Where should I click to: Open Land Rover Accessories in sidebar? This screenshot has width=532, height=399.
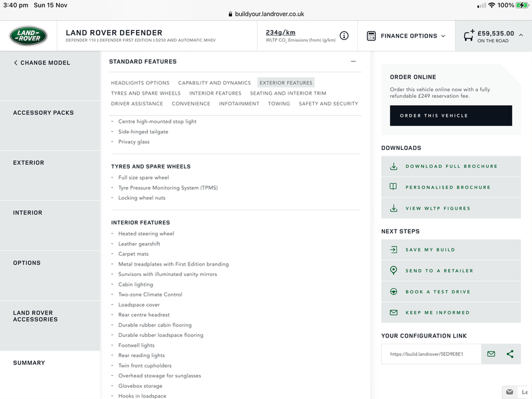[50, 326]
